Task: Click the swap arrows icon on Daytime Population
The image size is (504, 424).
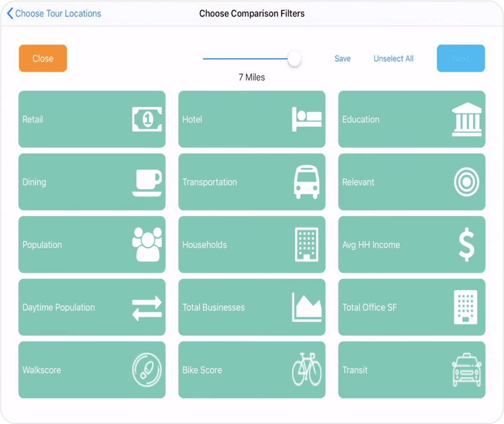Action: click(x=147, y=308)
